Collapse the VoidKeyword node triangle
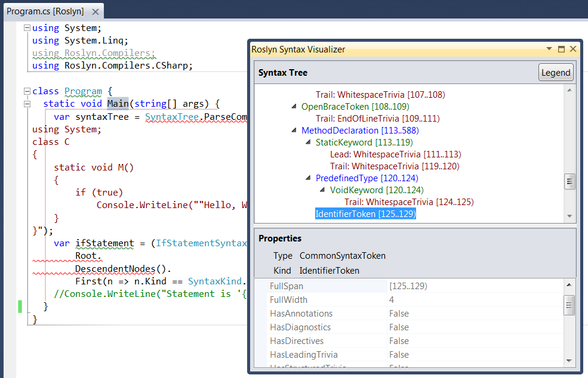Screen dimensions: 588x378 (322, 190)
